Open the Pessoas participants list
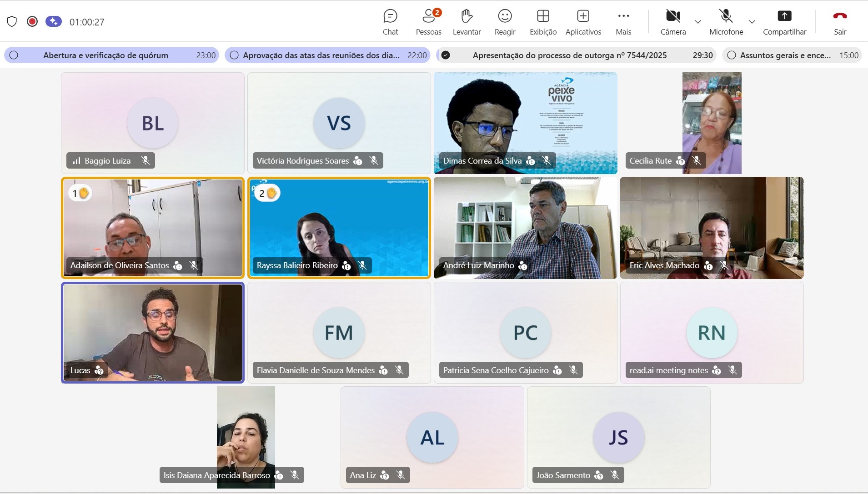 point(428,22)
